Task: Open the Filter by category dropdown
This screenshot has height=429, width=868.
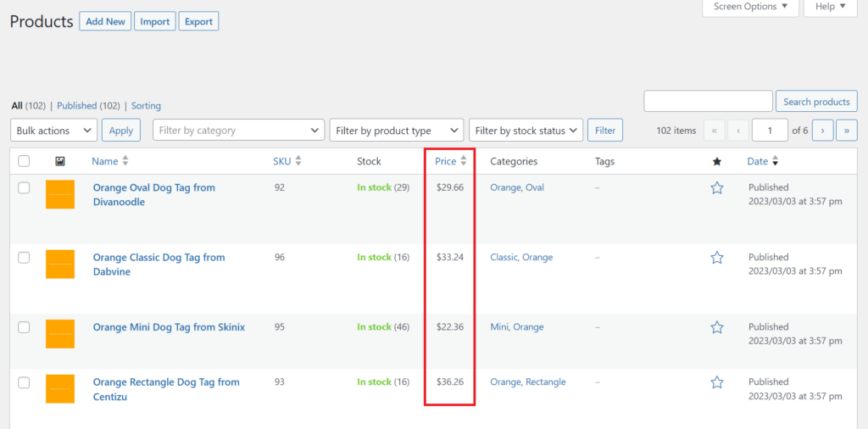Action: (238, 131)
